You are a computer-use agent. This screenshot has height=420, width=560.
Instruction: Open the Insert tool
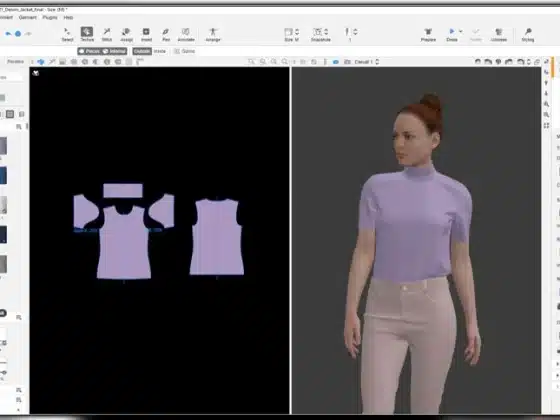coord(146,35)
